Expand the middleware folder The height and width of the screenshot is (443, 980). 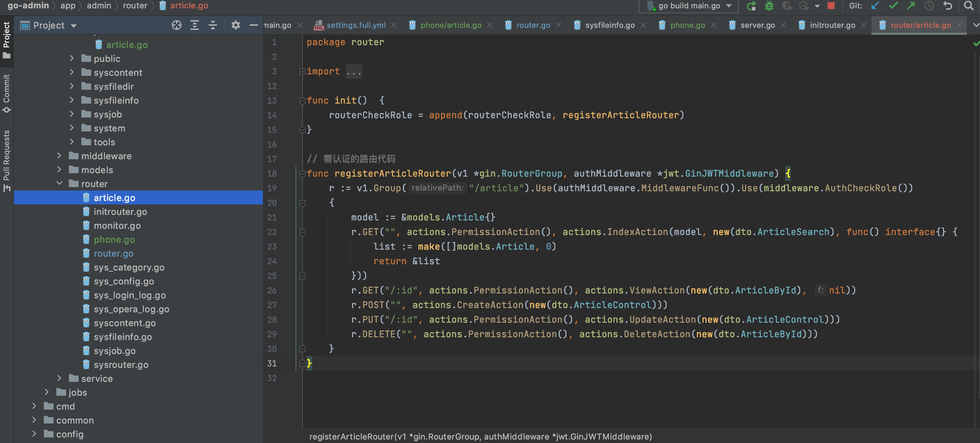[x=59, y=156]
